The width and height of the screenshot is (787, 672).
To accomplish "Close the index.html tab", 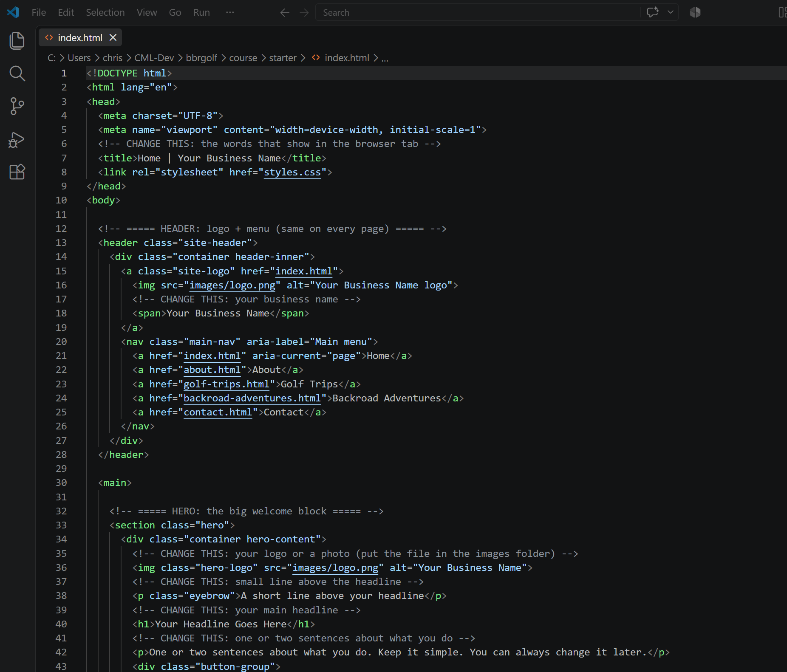I will [113, 38].
